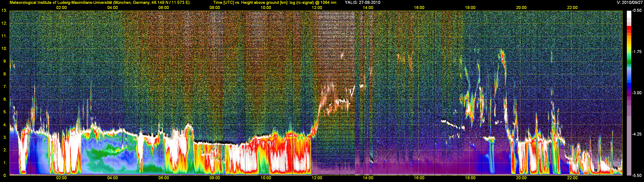
Task: Click '22:00' on the lower time axis
Action: click(572, 178)
